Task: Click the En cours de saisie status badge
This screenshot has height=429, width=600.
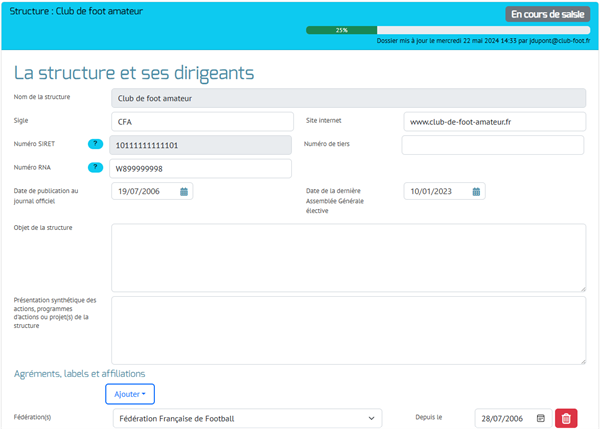Action: click(x=547, y=14)
